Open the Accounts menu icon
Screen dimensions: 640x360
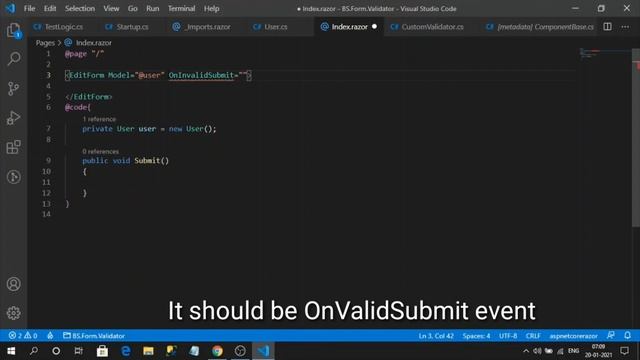13,284
